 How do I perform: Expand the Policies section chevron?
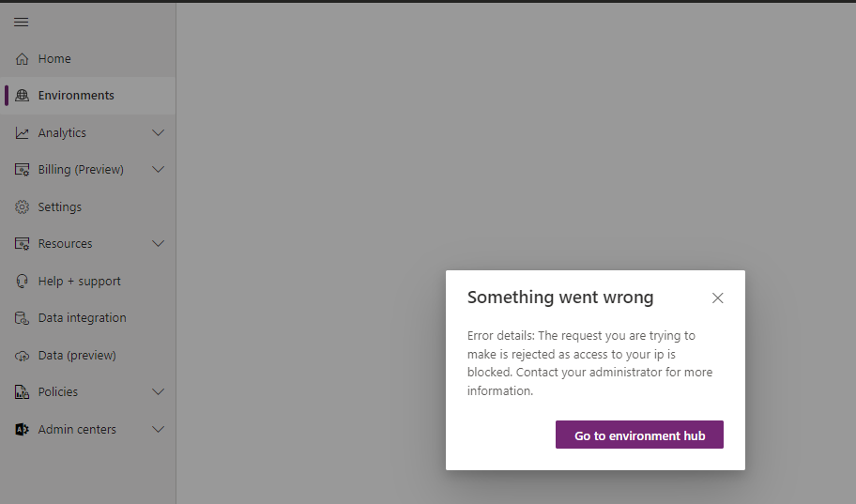coord(158,391)
